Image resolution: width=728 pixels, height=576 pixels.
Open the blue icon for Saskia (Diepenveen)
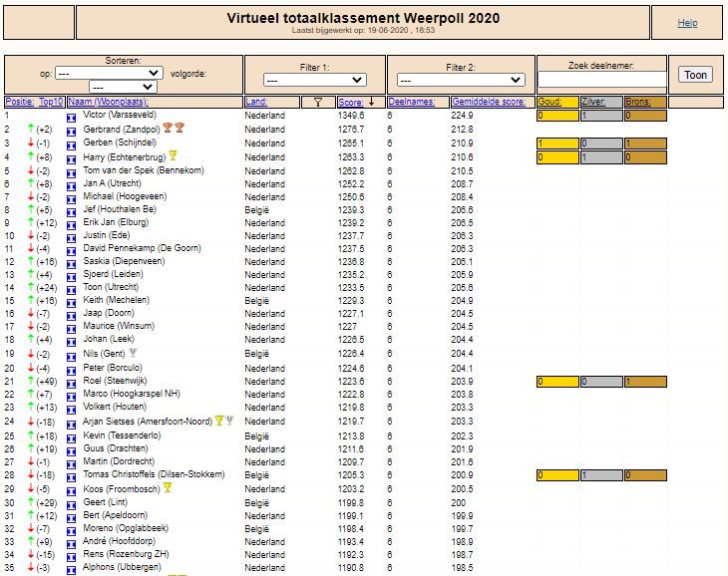71,264
